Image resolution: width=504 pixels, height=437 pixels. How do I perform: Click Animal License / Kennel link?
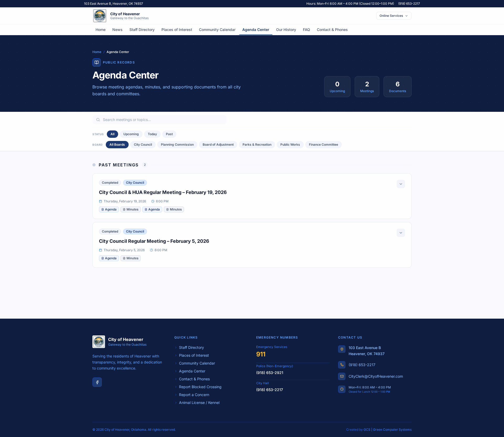(199, 403)
